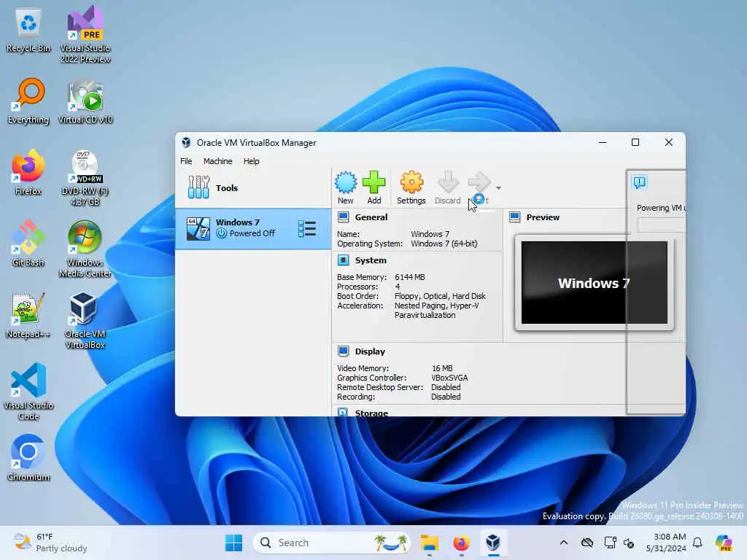Screen dimensions: 747x560
Task: Open File Explorer from the taskbar
Action: point(429,542)
